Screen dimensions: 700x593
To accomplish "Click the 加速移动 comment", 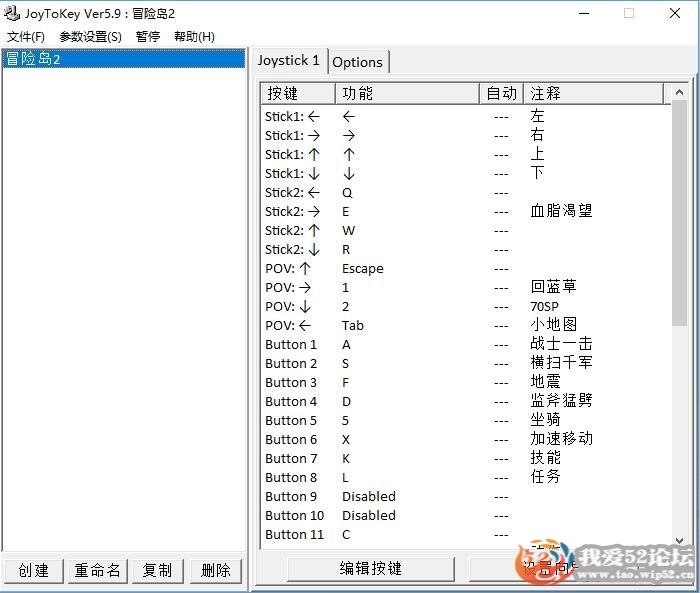I will coord(561,438).
